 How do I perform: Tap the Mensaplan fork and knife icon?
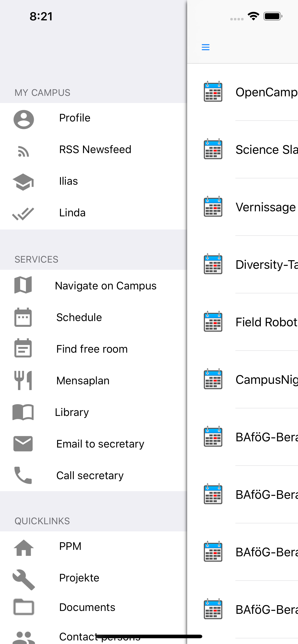pyautogui.click(x=23, y=380)
